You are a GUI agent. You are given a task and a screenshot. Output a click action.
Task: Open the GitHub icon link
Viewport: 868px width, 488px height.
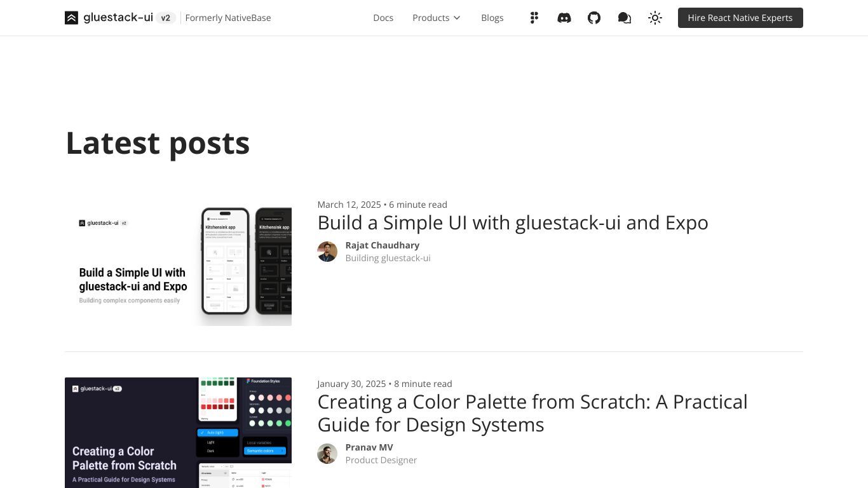pos(594,18)
